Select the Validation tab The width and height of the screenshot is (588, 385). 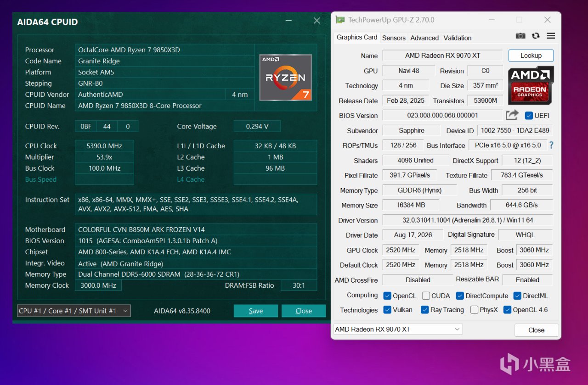pos(457,38)
